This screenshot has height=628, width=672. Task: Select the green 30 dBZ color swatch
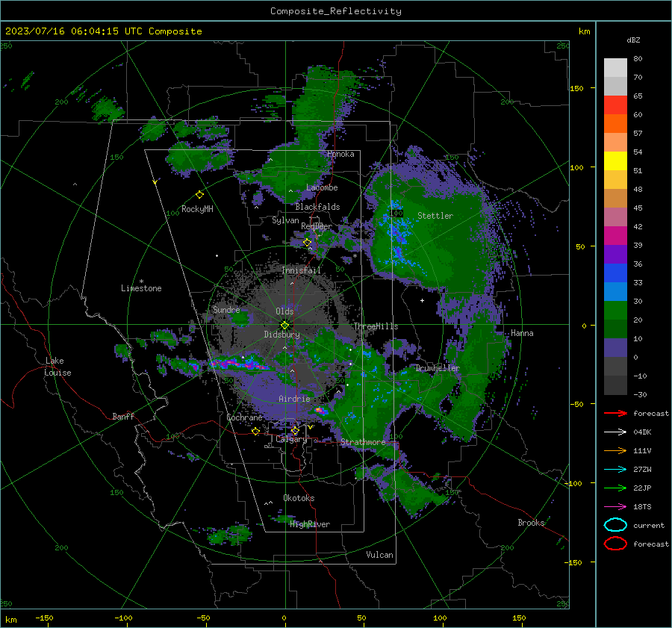pyautogui.click(x=615, y=310)
